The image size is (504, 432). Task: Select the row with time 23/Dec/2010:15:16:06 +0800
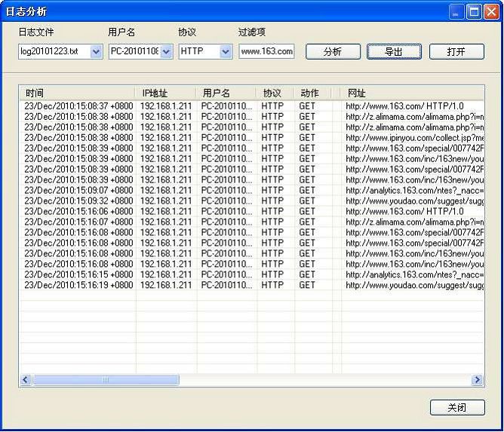pos(252,211)
